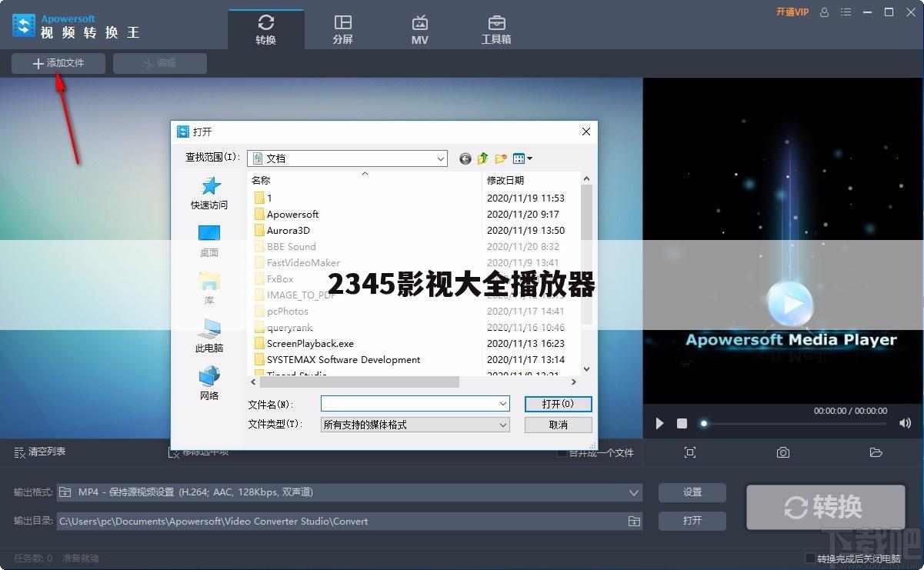Select the ScreenPlayback.exe folder

click(304, 344)
